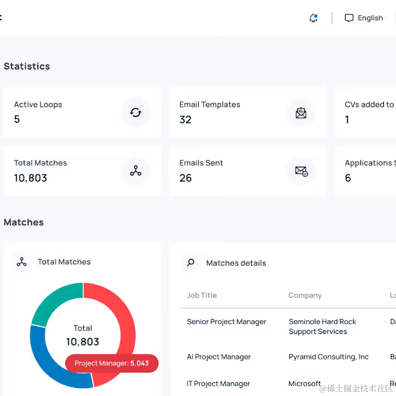Open the AI Project Manager match

click(219, 357)
